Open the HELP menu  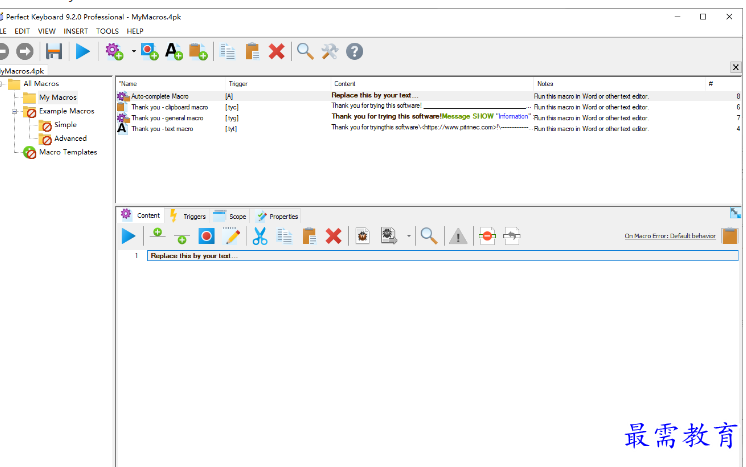coord(135,31)
